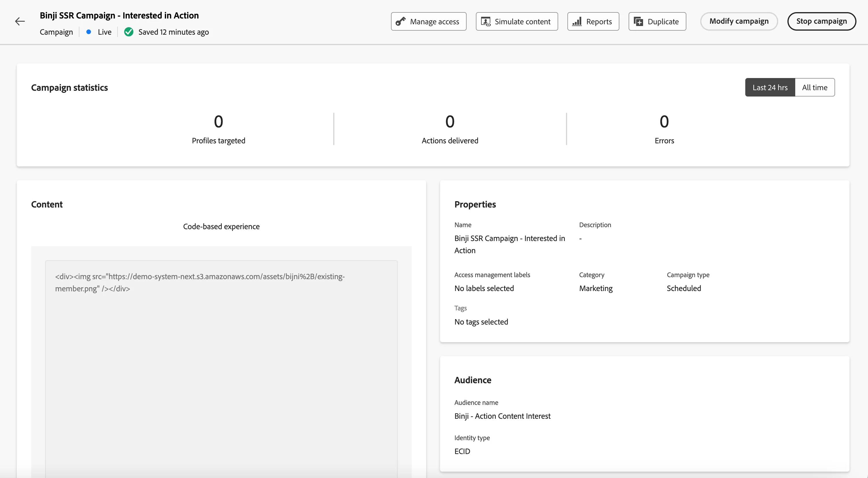The height and width of the screenshot is (478, 868).
Task: Click campaign name value in Properties
Action: pos(509,244)
